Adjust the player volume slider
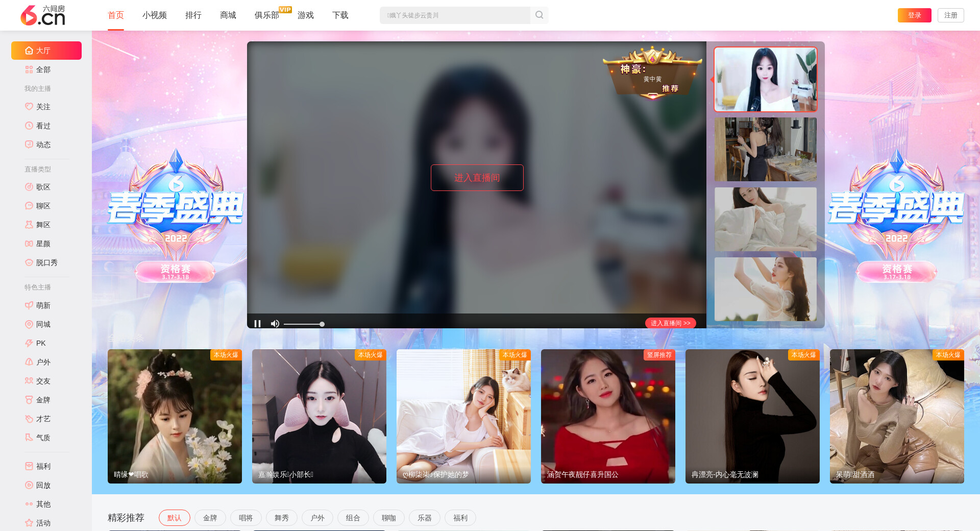Screen dimensions: 980x531 tap(304, 324)
